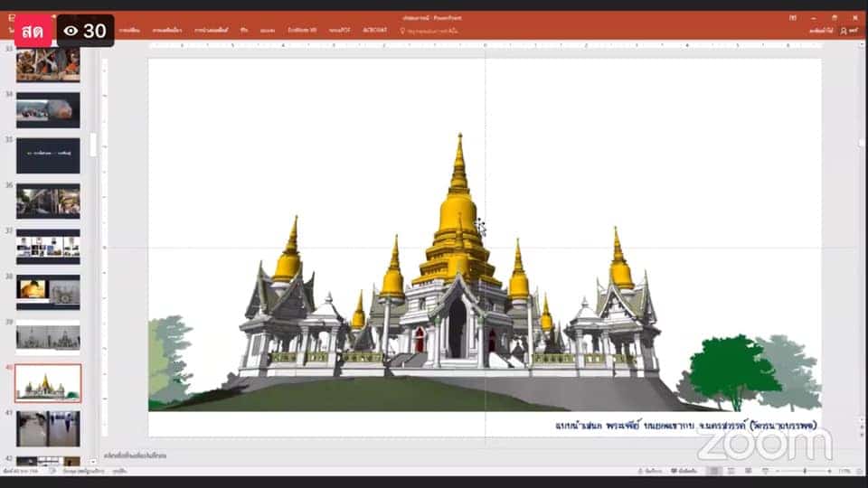Click zoom out minus button
The image size is (868, 488).
(x=778, y=471)
